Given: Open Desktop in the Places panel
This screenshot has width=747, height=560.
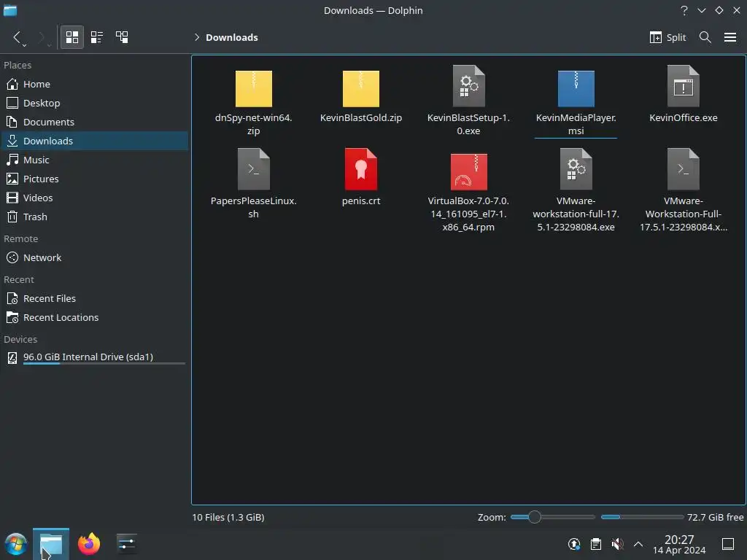Looking at the screenshot, I should (94, 103).
